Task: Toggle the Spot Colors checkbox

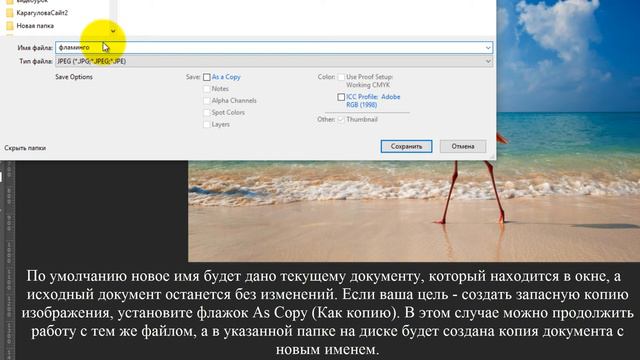Action: (x=207, y=113)
